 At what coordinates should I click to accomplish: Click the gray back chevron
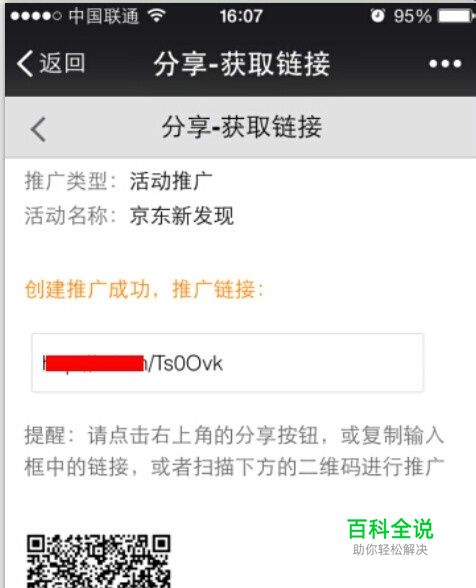pos(38,129)
